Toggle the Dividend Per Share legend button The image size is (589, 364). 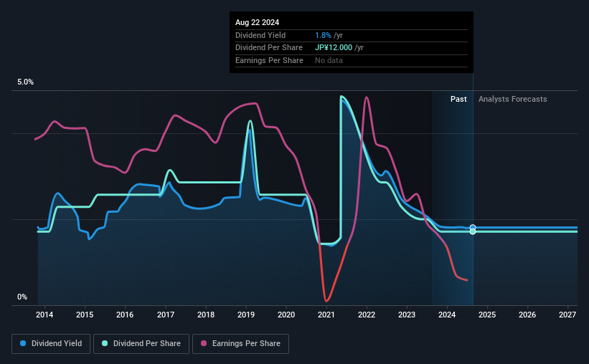(x=141, y=344)
